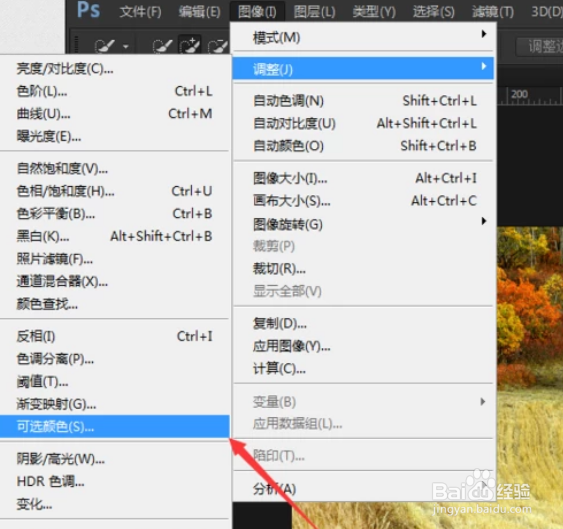This screenshot has width=563, height=529.
Task: Choose the add to selection mode icon
Action: [190, 46]
